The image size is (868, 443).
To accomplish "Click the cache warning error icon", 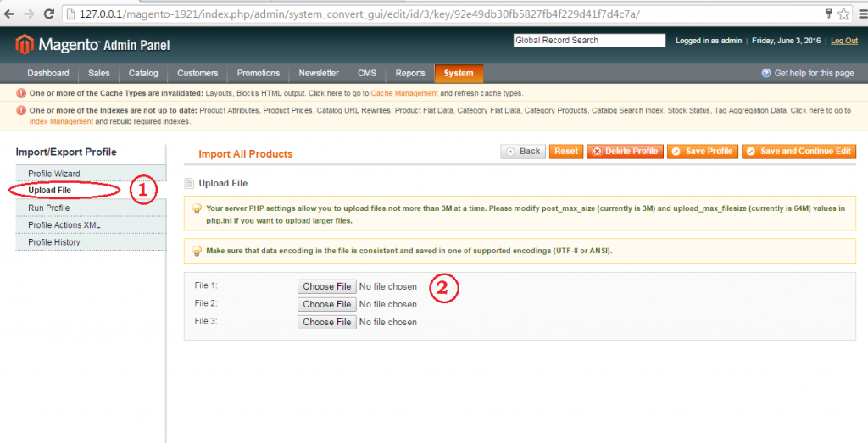I will [21, 93].
